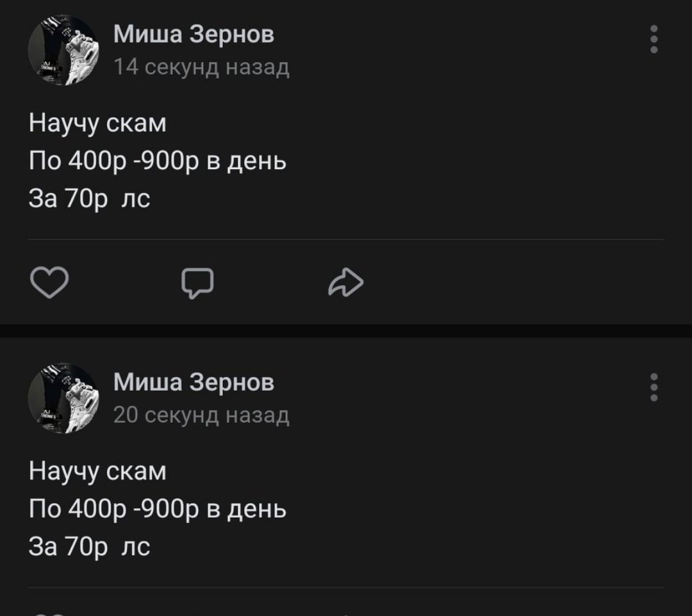Screen dimensions: 692x616
Task: Click the '20 секунд назад' timestamp
Action: pyautogui.click(x=201, y=416)
